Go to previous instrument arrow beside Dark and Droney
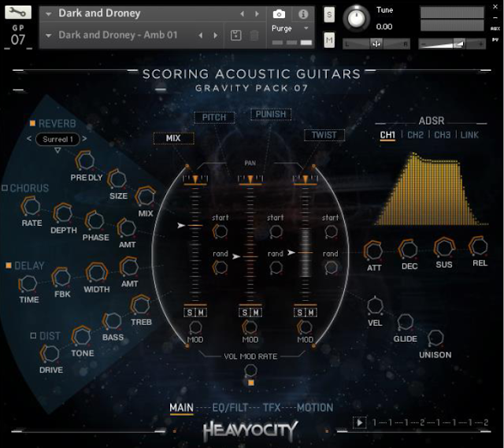Screen dimensions: 504x448 point(242,14)
